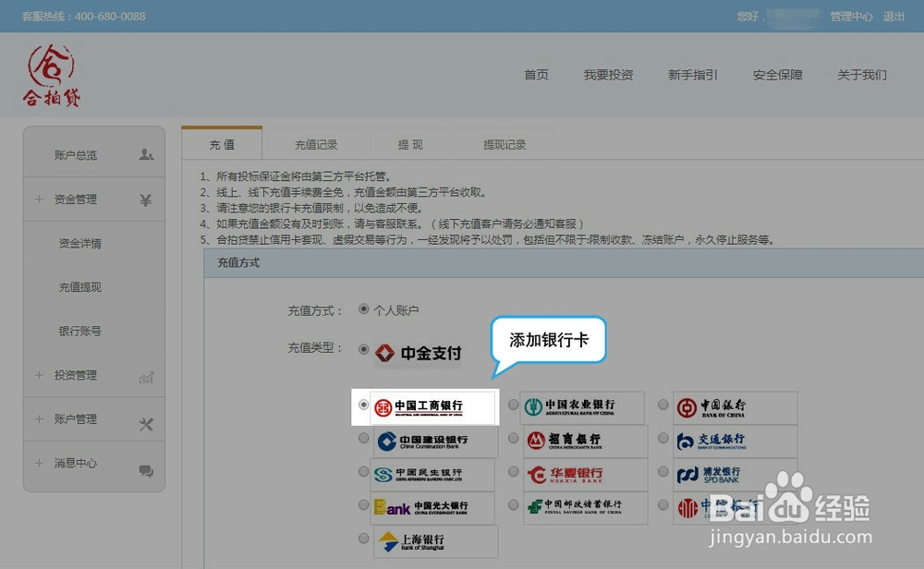The image size is (924, 569).
Task: Click the 管理中心 link
Action: click(851, 17)
